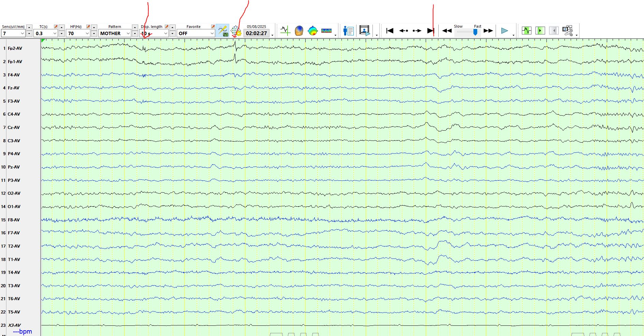Viewport: 644px width, 336px height.
Task: Expand the arrow after the play button
Action: pos(513,35)
